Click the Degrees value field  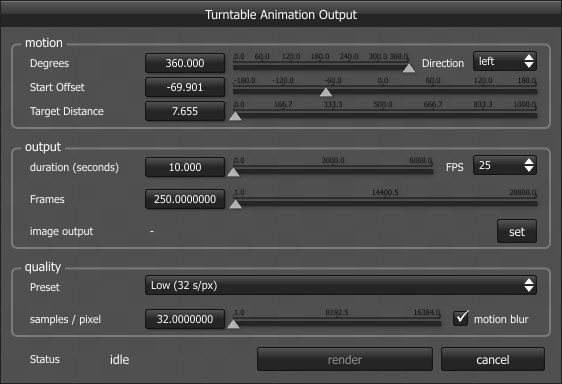tap(185, 63)
